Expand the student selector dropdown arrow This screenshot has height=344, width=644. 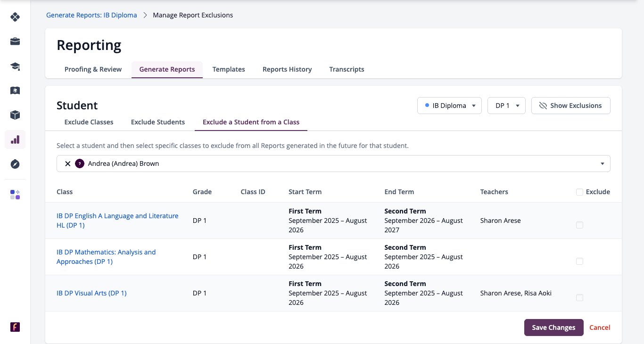602,164
